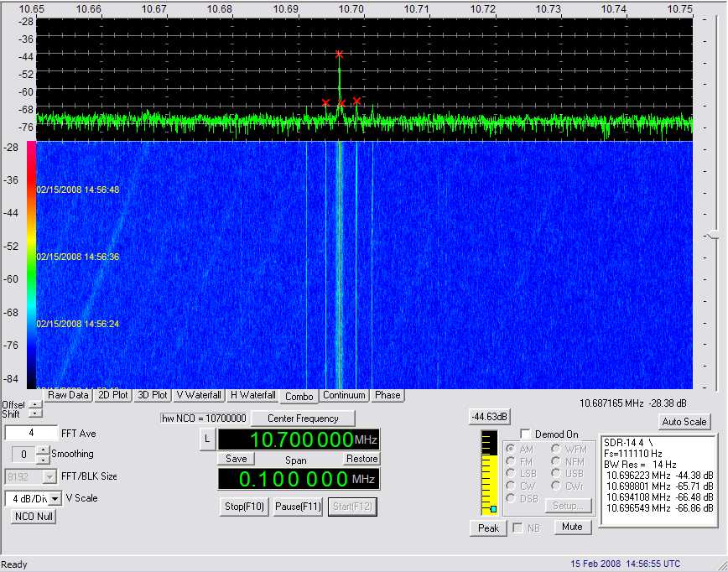Screen dimensions: 728x572
Task: Select the WFM radio button
Action: (x=556, y=449)
